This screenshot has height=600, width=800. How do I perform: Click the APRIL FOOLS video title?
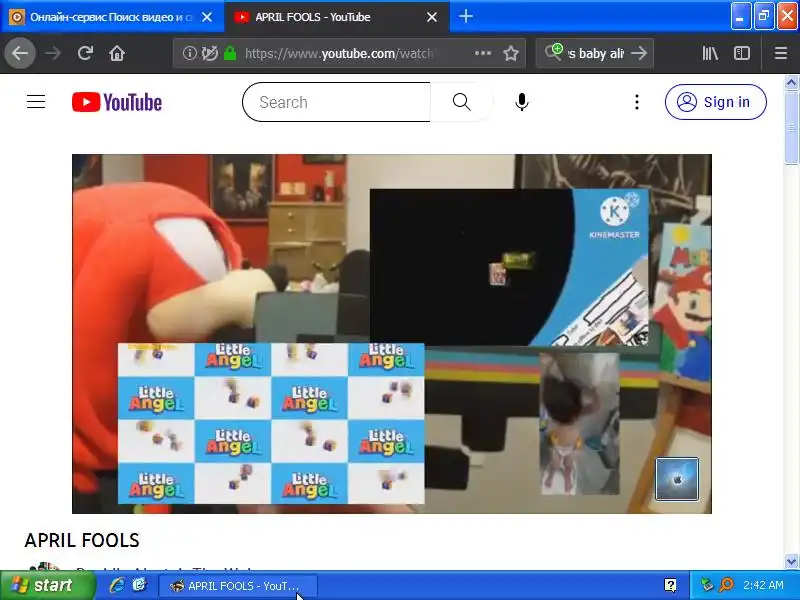pos(82,540)
